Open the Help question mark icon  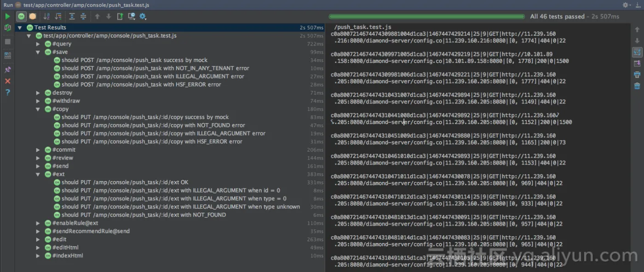pos(7,92)
